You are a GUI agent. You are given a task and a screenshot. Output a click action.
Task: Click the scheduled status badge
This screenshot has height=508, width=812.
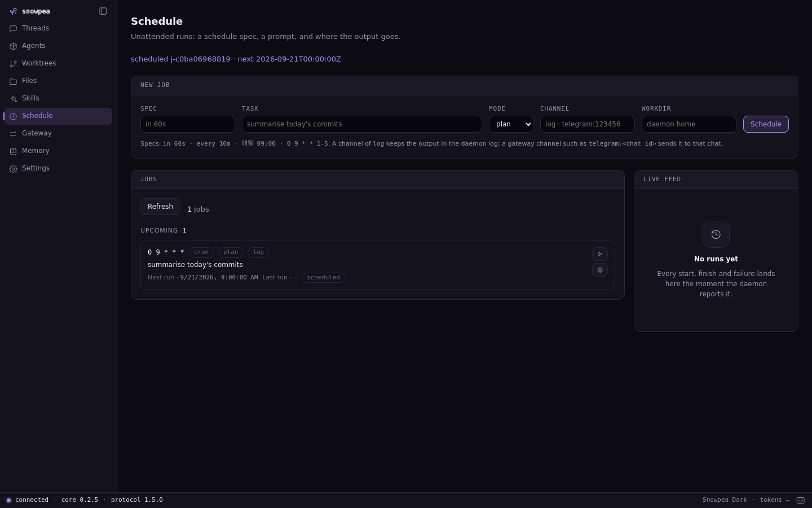(323, 278)
